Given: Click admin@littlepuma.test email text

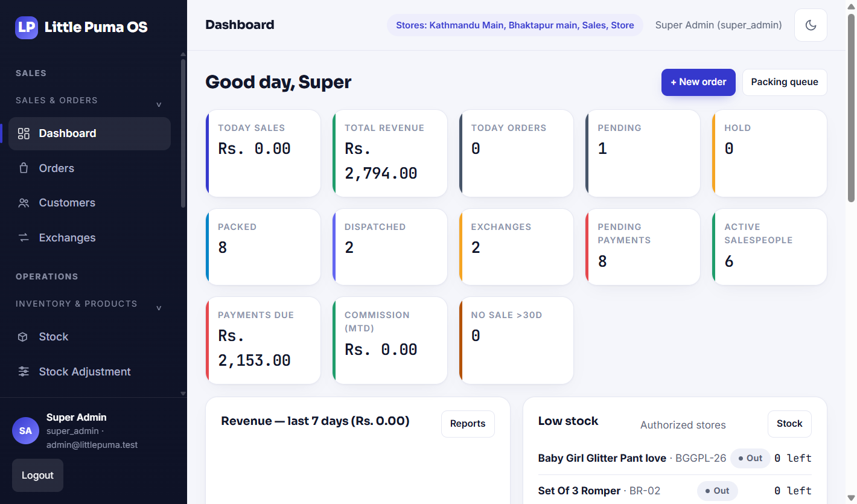Looking at the screenshot, I should coord(92,445).
